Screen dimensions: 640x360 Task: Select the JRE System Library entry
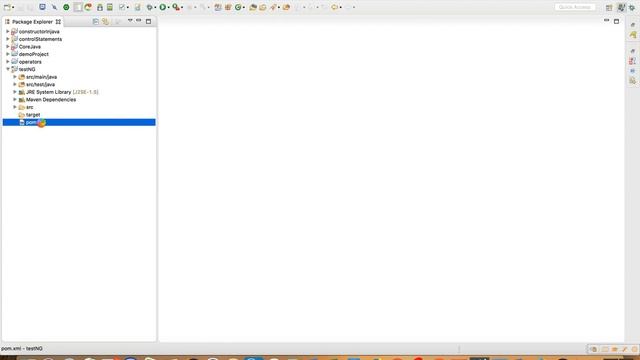coord(62,92)
